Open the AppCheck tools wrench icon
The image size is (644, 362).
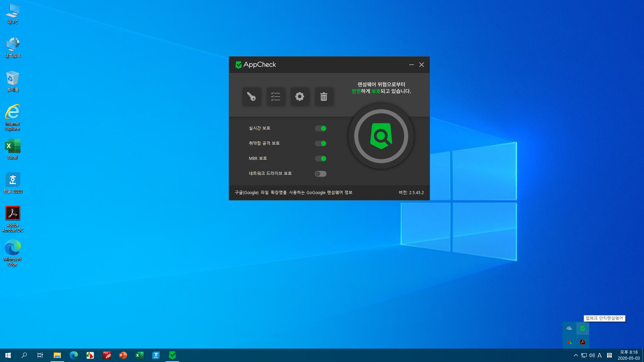tap(252, 97)
